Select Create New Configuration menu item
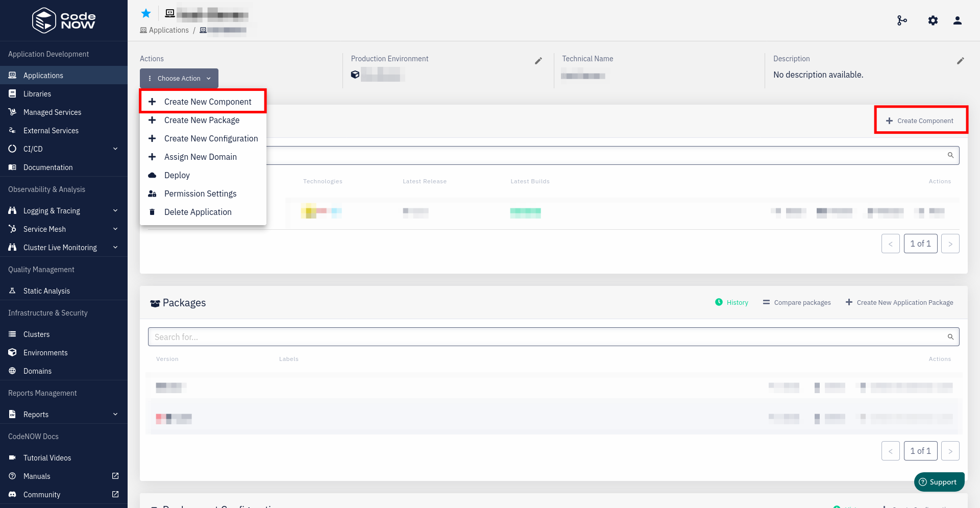Image resolution: width=980 pixels, height=508 pixels. (203, 138)
